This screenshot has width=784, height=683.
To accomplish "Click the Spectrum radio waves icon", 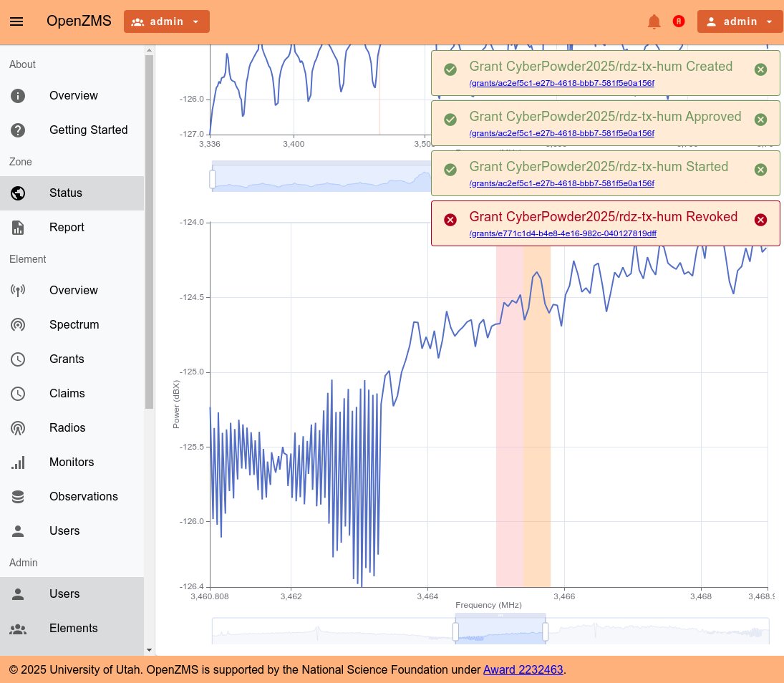I will coord(18,325).
